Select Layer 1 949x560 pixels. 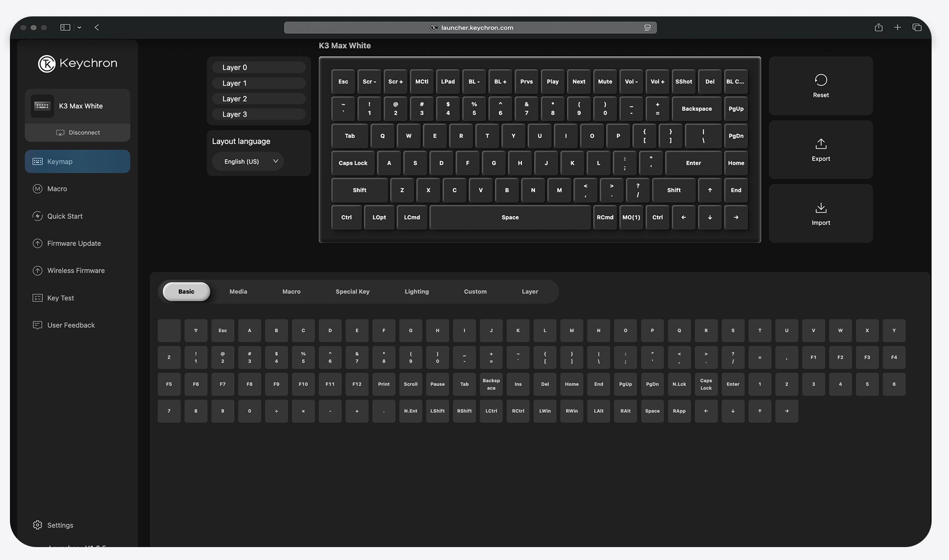(x=259, y=83)
